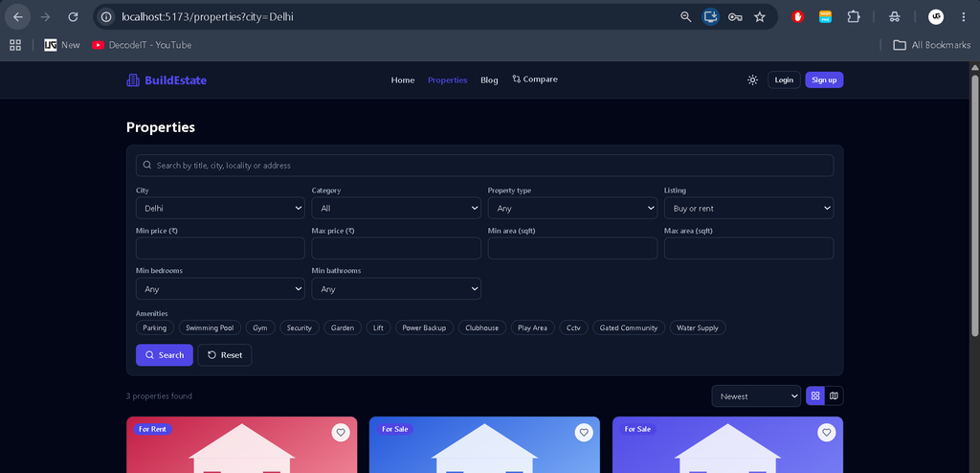The height and width of the screenshot is (473, 980).
Task: Toggle Security amenity chip
Action: pyautogui.click(x=300, y=327)
